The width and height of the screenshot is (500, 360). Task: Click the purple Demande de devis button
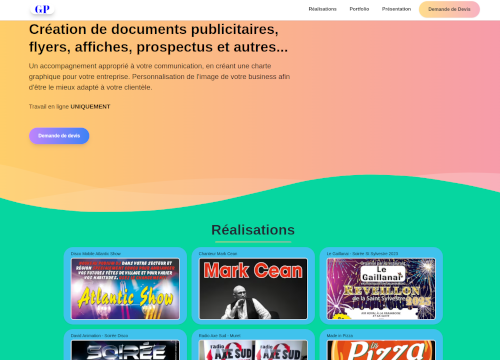click(59, 136)
